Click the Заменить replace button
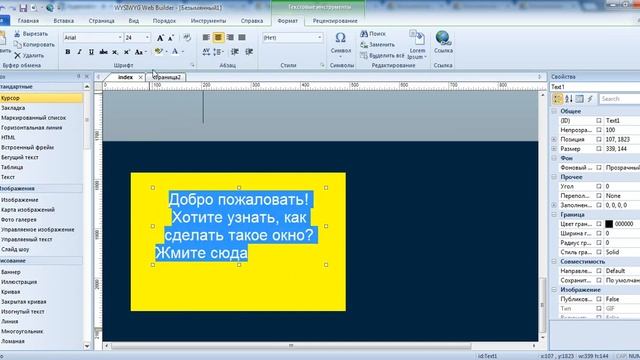The width and height of the screenshot is (640, 360). pos(378,44)
